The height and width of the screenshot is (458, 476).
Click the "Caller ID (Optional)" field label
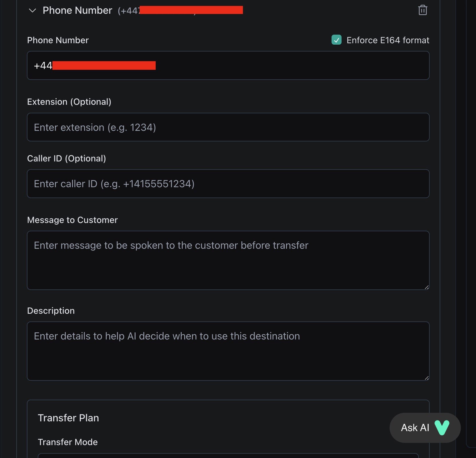[67, 159]
